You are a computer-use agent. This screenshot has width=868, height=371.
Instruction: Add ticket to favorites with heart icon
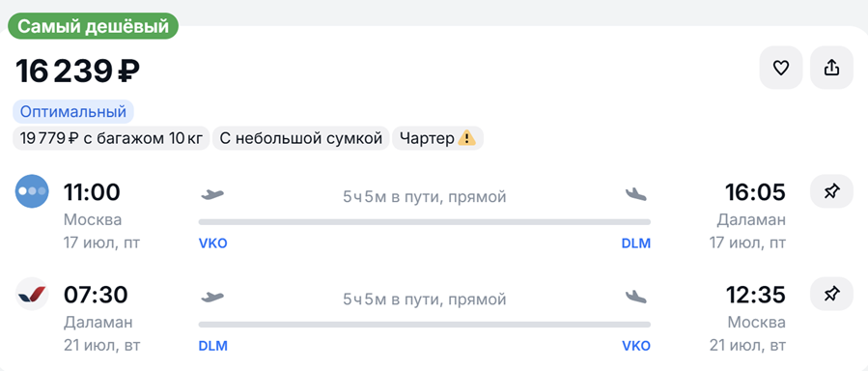(780, 68)
